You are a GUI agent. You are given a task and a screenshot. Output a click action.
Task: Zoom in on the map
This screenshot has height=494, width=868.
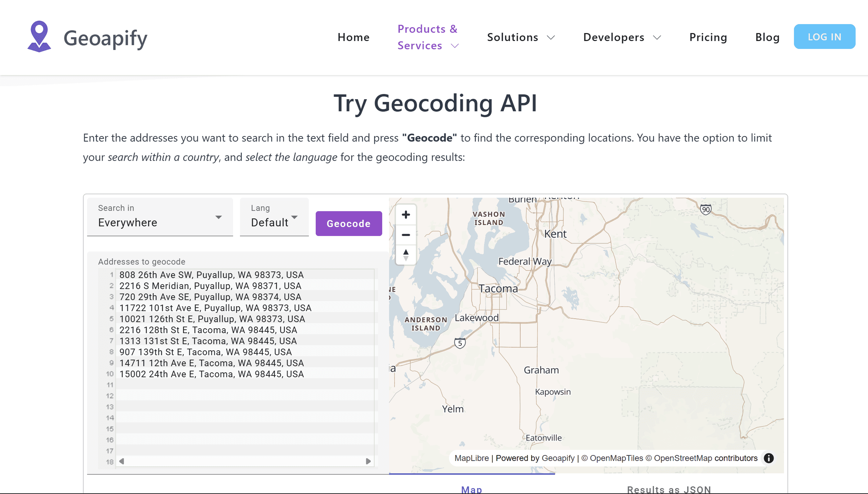point(406,215)
